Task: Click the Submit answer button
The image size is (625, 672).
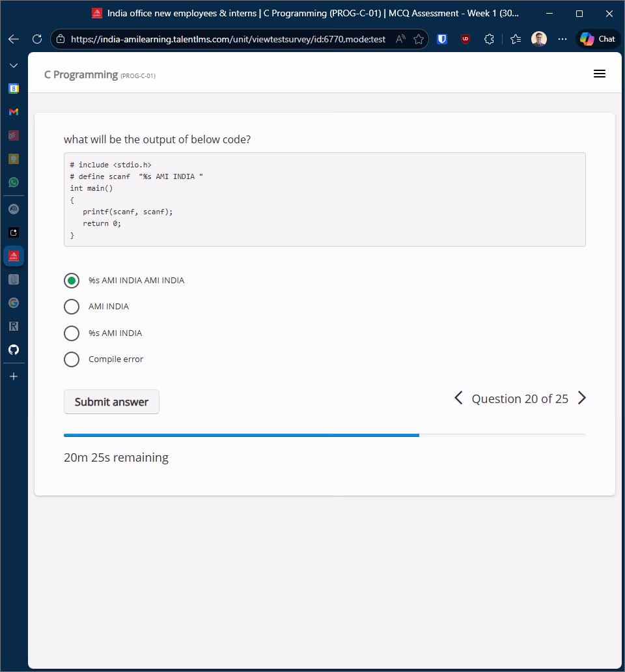Action: coord(111,402)
